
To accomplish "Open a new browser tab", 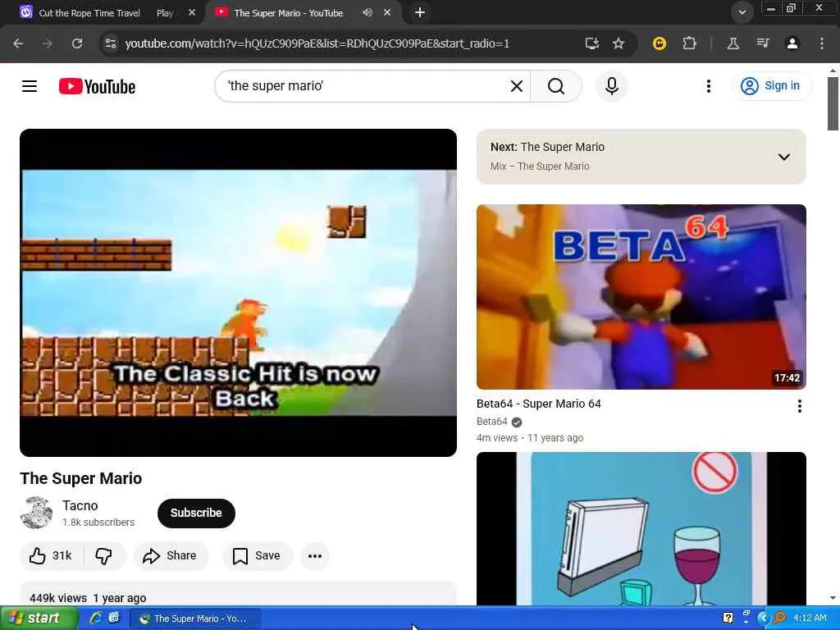I will (420, 12).
